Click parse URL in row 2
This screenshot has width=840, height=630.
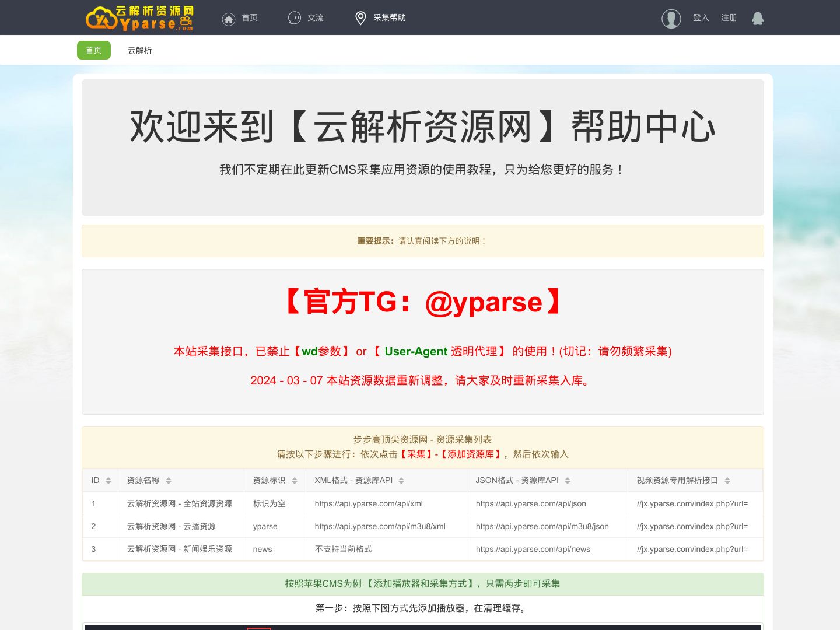coord(692,526)
